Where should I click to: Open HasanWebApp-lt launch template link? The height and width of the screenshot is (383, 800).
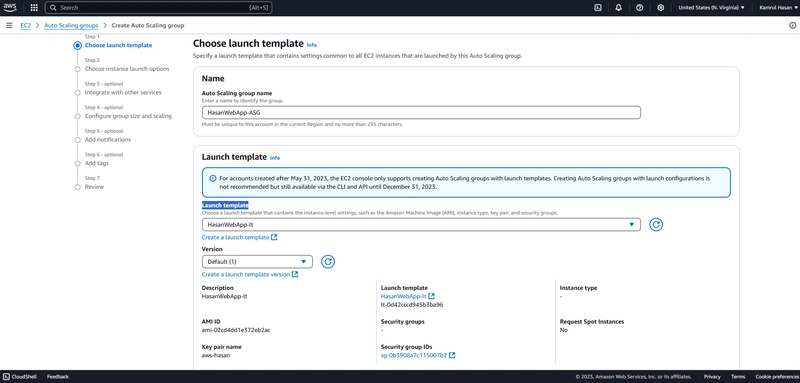403,296
